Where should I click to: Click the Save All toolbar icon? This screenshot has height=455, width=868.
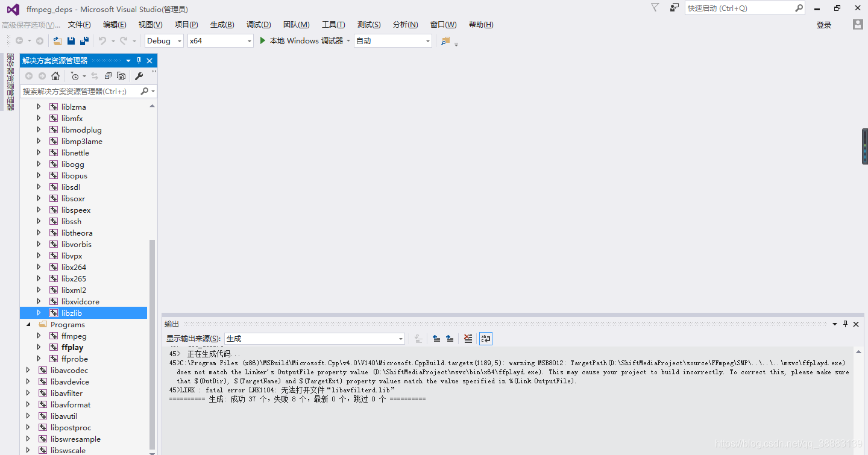[x=84, y=41]
